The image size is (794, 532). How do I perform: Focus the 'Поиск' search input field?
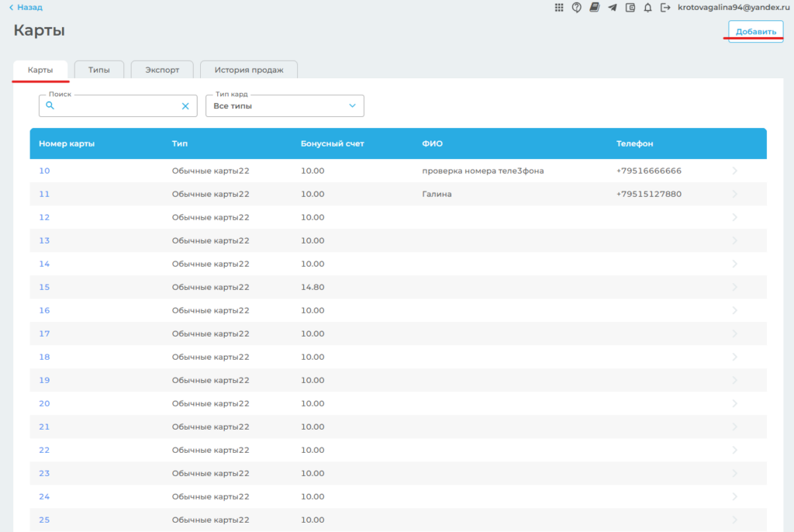pos(116,106)
